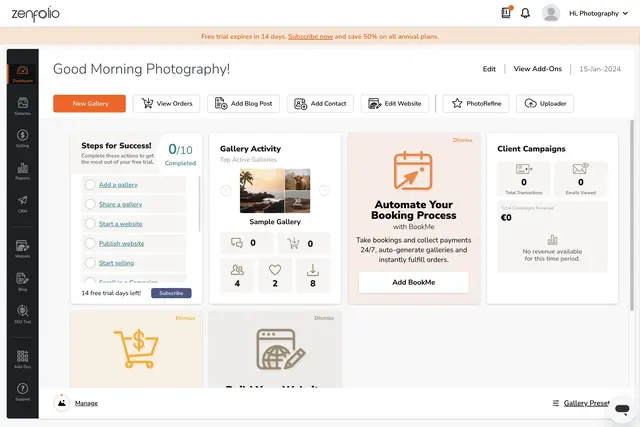Check the Share a gallery step circle
The width and height of the screenshot is (640, 427).
[90, 204]
